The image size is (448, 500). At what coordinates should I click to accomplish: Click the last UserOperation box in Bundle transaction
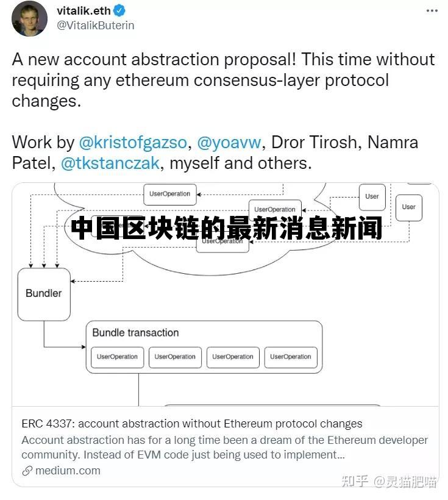point(291,357)
